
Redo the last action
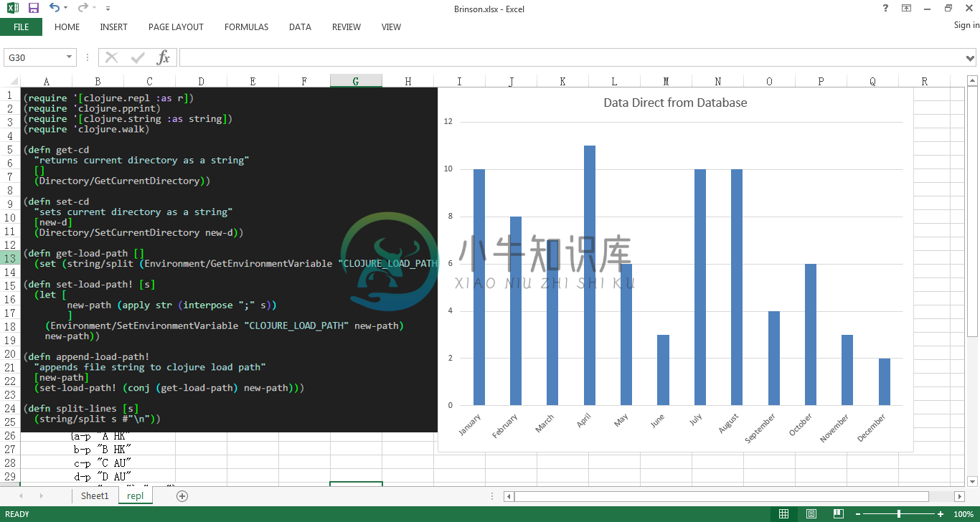(x=83, y=8)
